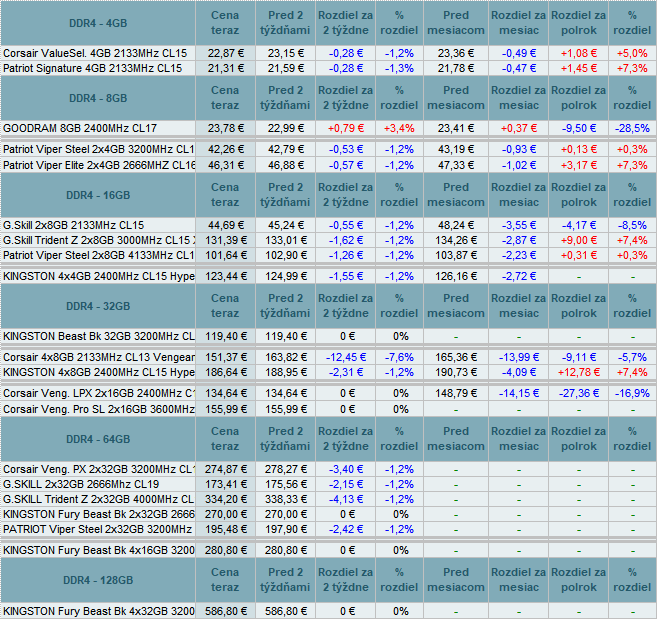The image size is (657, 619).
Task: Select price 131,39 € for Trident Z 2x8GB
Action: pyautogui.click(x=226, y=240)
